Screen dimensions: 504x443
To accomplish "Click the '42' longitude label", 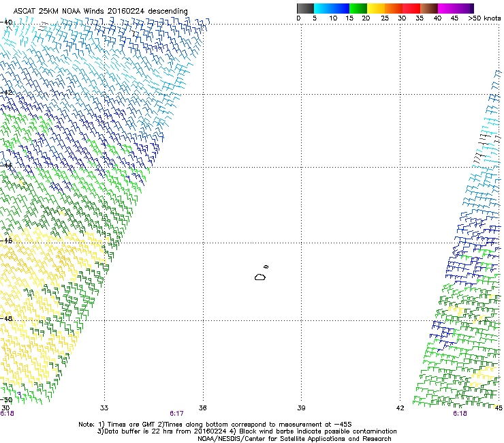I will 400,408.
